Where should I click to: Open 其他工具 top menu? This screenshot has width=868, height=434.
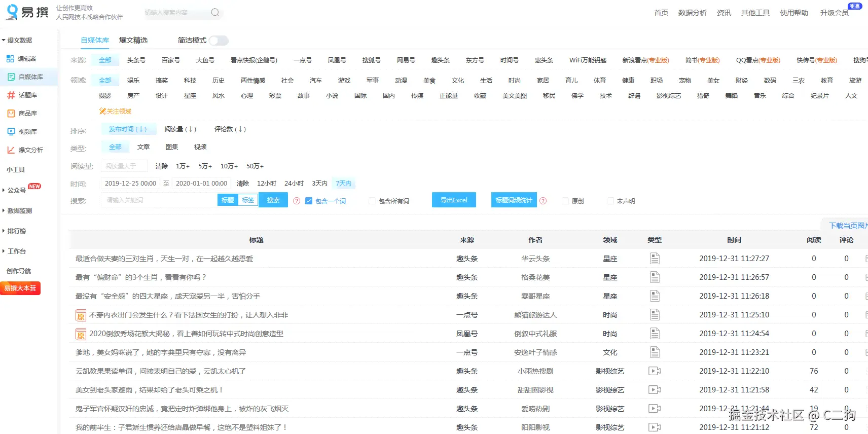click(755, 13)
